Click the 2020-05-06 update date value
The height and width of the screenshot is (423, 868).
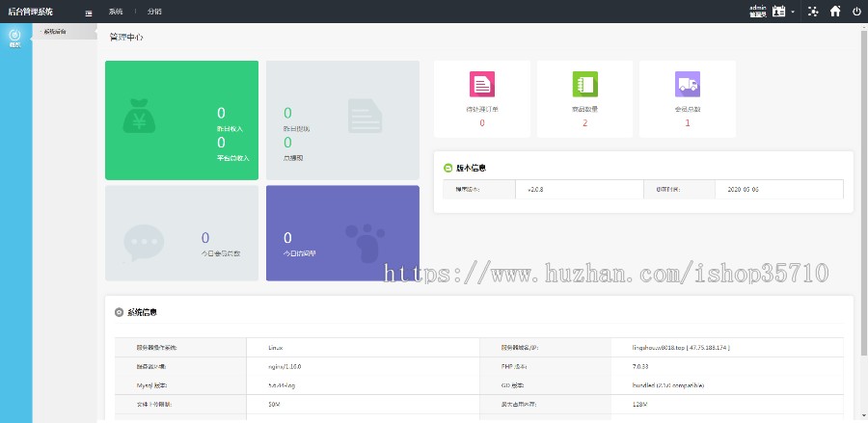(743, 189)
